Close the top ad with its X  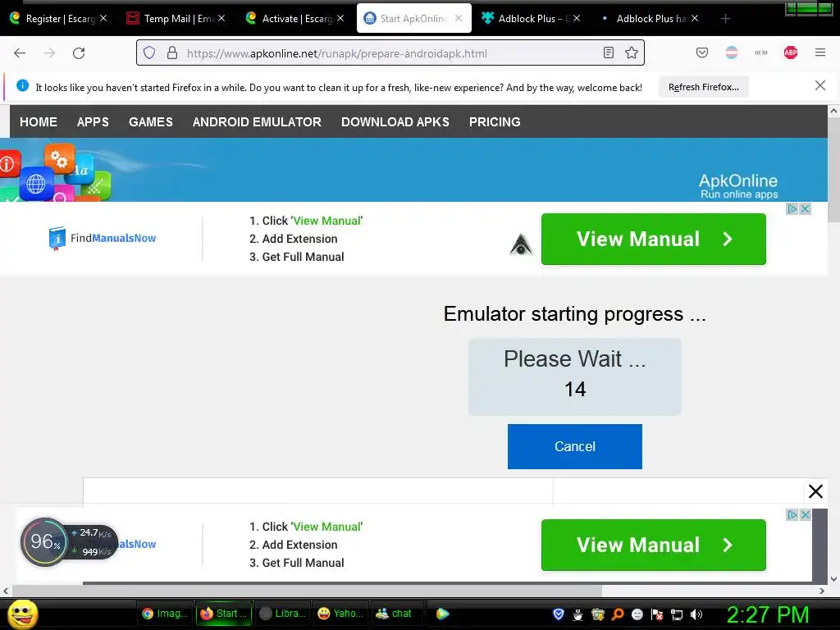tap(805, 209)
